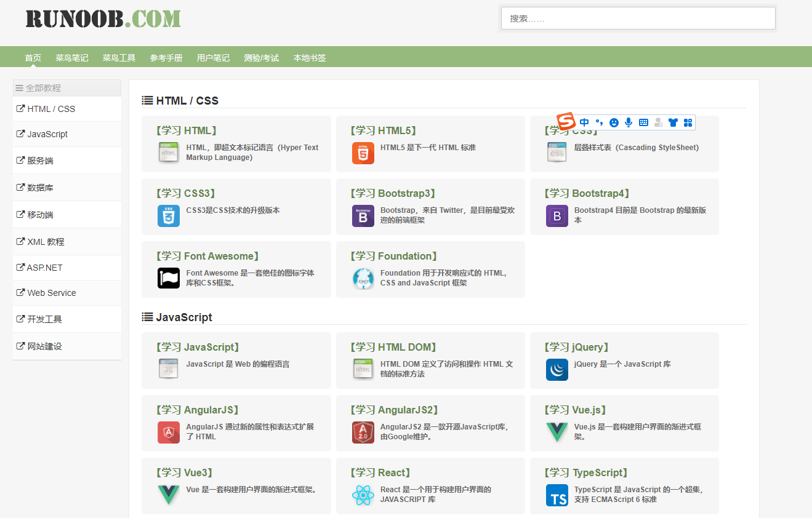Click the search input field
This screenshot has width=812, height=518.
tap(638, 18)
